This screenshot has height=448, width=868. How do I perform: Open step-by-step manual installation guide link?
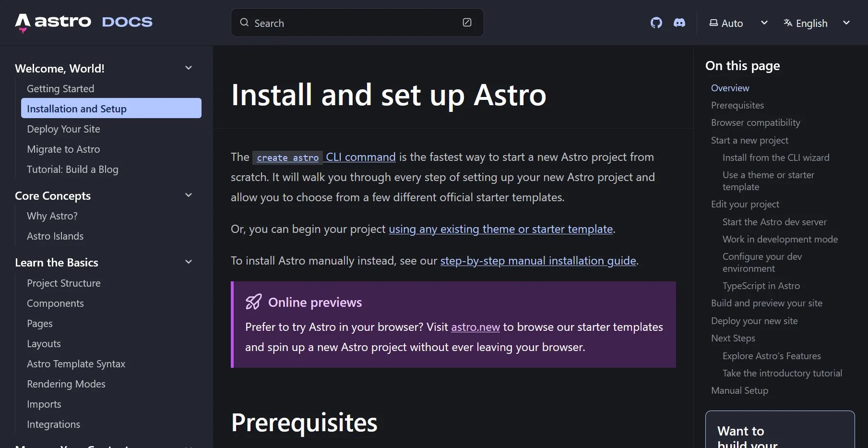click(x=538, y=261)
